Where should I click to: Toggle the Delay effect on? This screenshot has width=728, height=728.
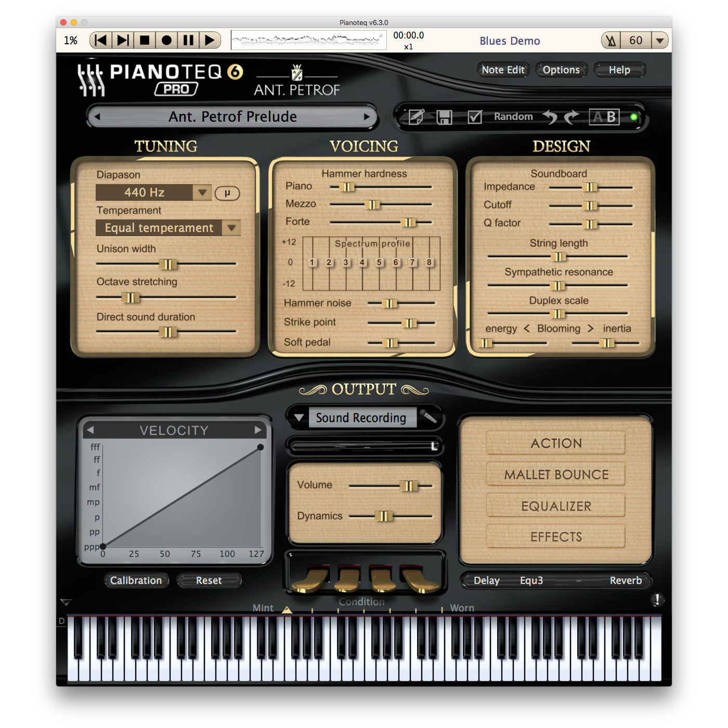(487, 581)
